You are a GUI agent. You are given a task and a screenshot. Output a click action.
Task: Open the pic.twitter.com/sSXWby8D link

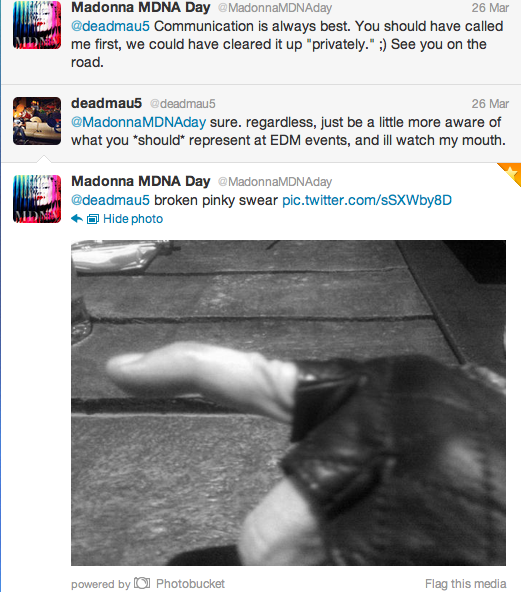tap(367, 200)
